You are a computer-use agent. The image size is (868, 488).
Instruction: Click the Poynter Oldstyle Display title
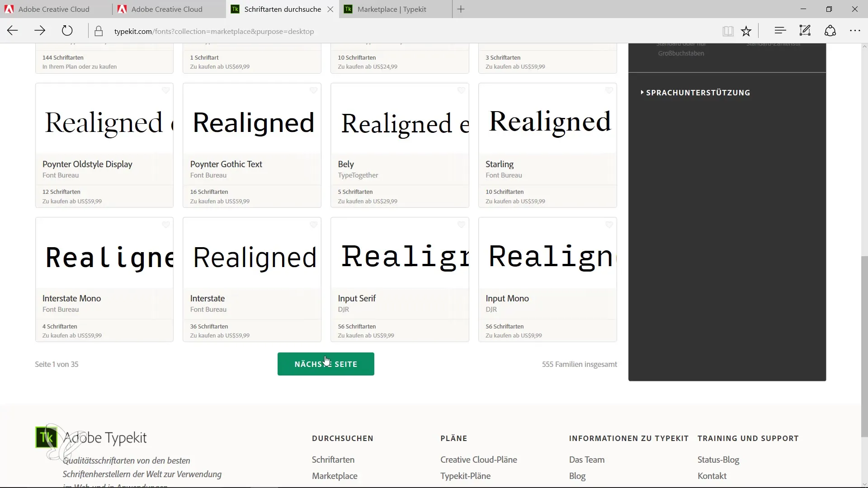(87, 164)
